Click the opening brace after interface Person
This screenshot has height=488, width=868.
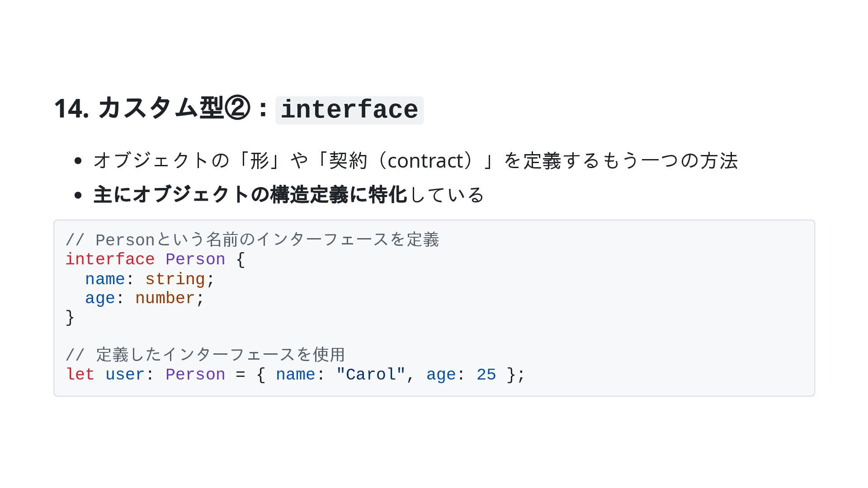click(241, 260)
